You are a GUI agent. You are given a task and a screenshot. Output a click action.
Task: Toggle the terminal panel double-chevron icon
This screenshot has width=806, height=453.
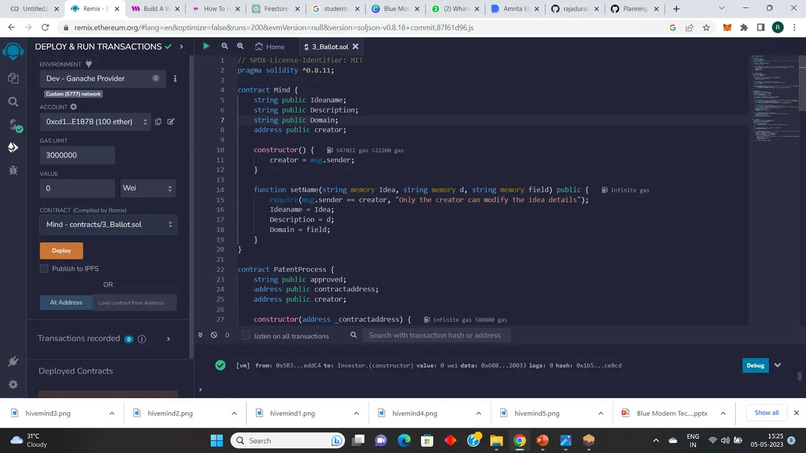click(x=200, y=335)
